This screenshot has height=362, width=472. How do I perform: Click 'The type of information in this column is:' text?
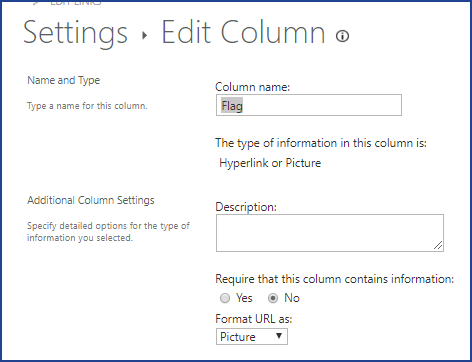pos(321,143)
